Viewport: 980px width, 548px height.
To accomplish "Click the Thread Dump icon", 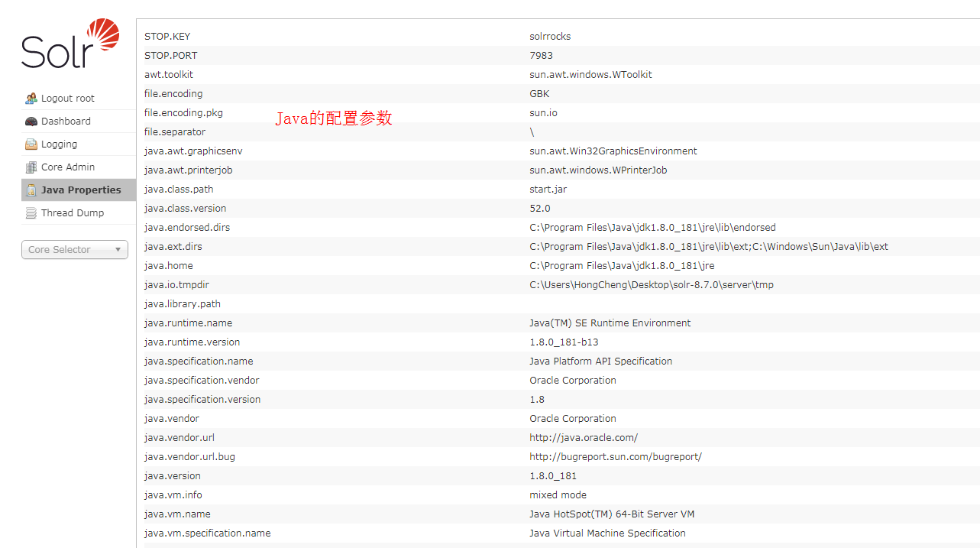I will tap(31, 212).
